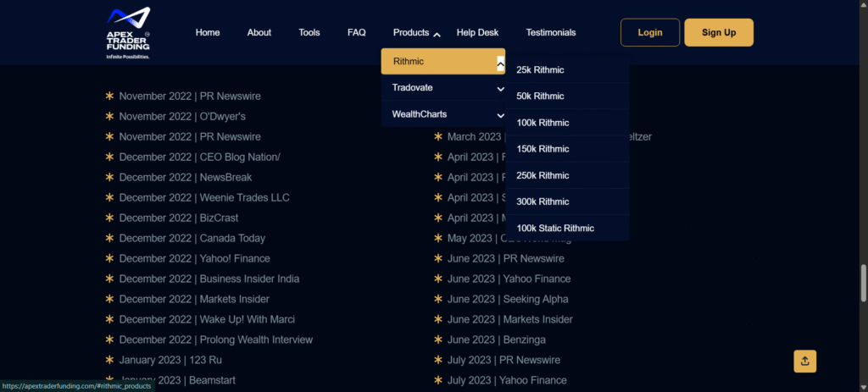This screenshot has width=868, height=392.
Task: Open June 2023 Seeking Alpha article
Action: point(508,299)
